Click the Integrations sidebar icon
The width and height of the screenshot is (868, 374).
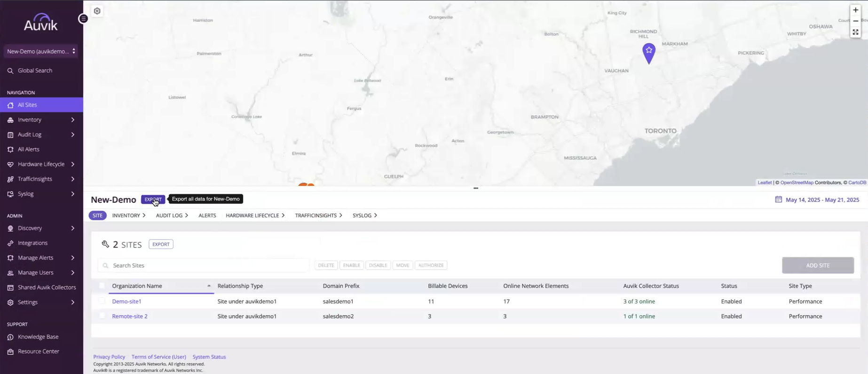(x=10, y=243)
